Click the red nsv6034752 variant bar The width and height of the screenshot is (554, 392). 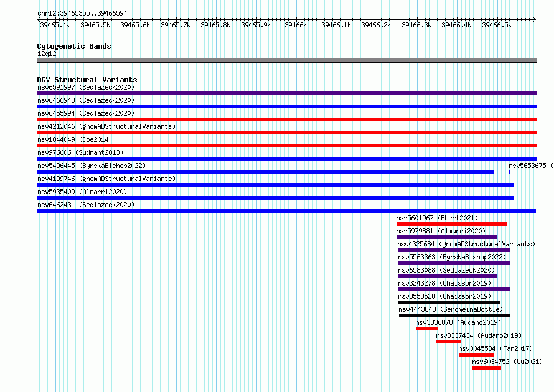487,368
